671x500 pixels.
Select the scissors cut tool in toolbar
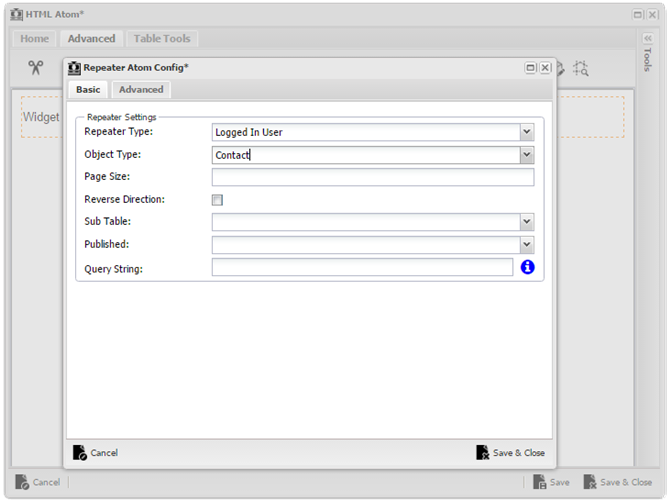click(36, 68)
